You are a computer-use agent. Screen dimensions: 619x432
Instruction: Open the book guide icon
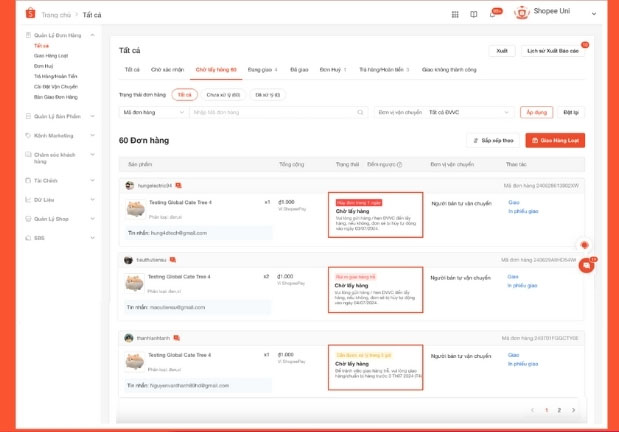(x=473, y=15)
